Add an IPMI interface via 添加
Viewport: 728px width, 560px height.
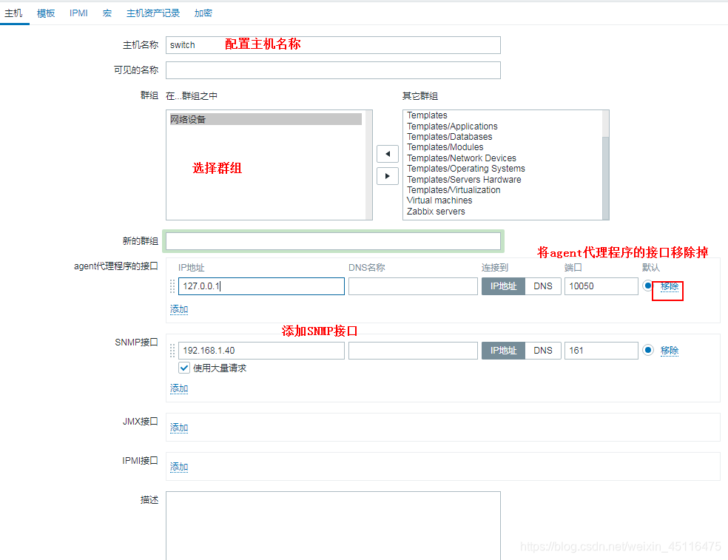(x=179, y=467)
